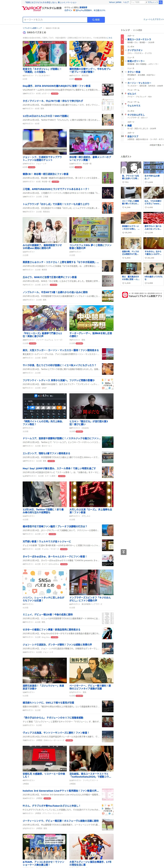164x868 pixels.
Task: Open the ジョン・シナ 引退試合でタップアウト thumbnail
Action: click(x=44, y=142)
